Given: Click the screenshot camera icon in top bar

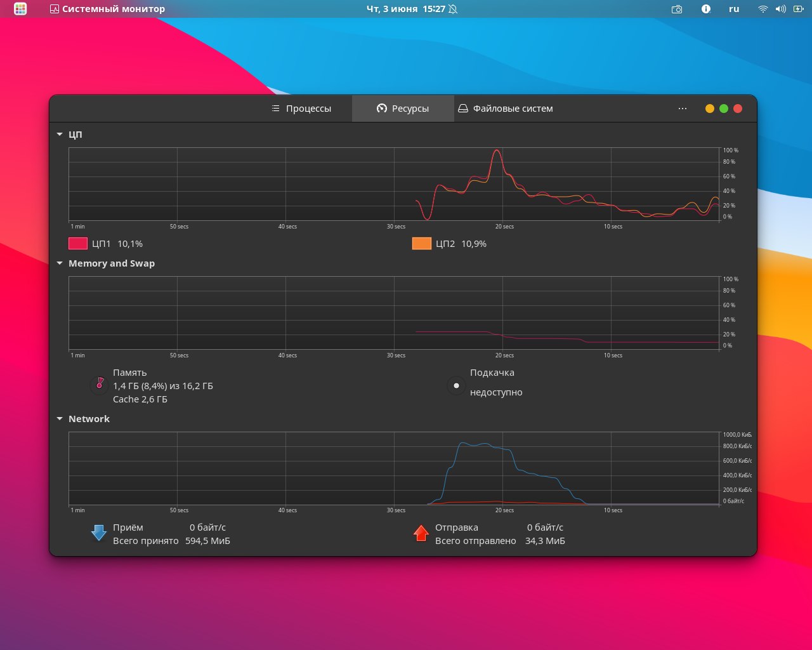Looking at the screenshot, I should click(677, 9).
